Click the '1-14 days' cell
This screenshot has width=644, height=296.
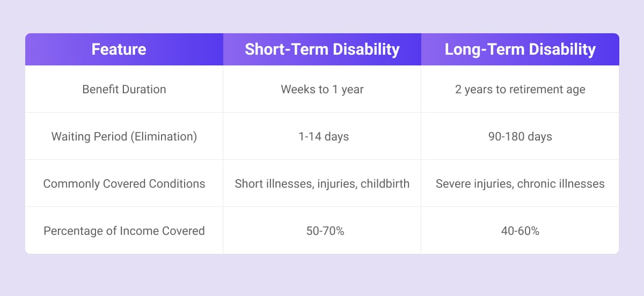coord(322,137)
